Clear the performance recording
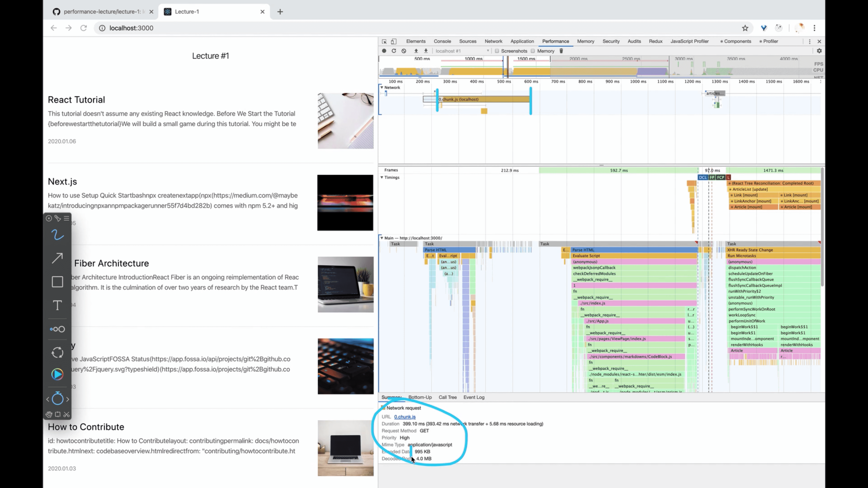The height and width of the screenshot is (488, 868). pos(404,51)
